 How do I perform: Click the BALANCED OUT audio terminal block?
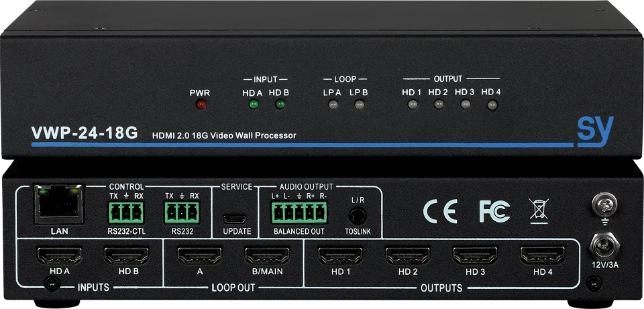(299, 212)
